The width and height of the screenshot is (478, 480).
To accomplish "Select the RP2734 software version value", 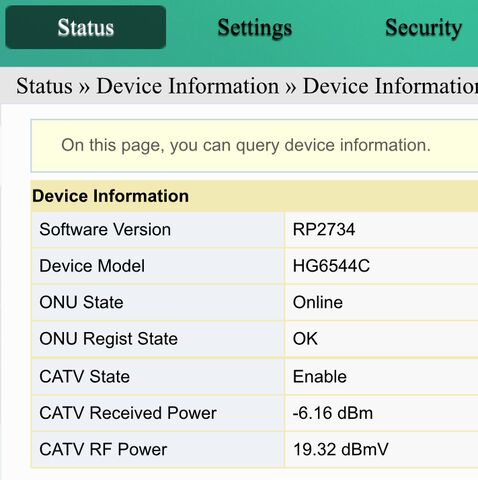I will click(x=324, y=230).
